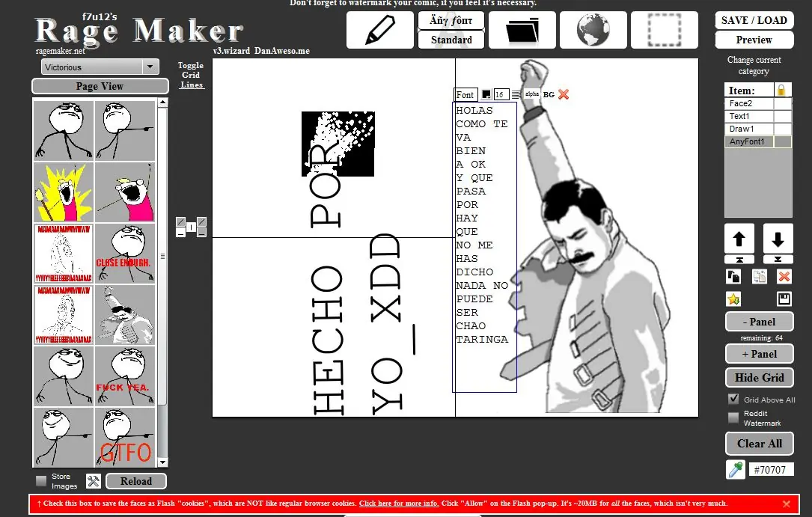Click the Preview button
The width and height of the screenshot is (812, 517).
[x=754, y=40]
